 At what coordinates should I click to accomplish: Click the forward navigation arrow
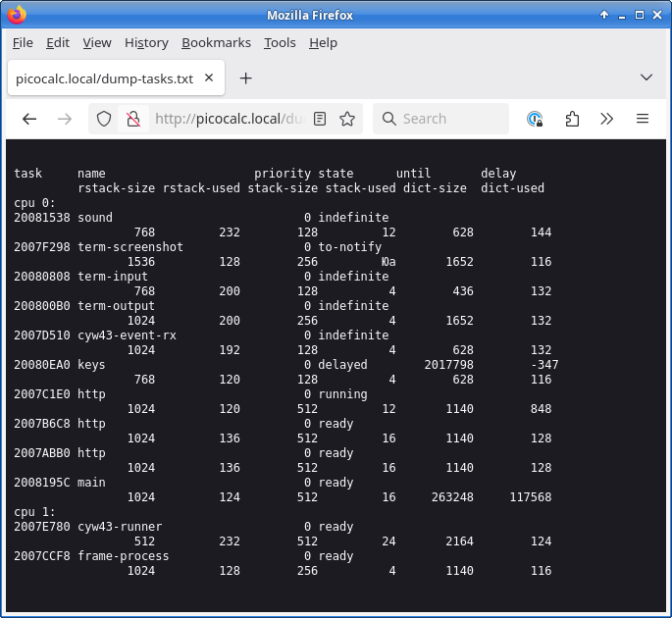(65, 119)
